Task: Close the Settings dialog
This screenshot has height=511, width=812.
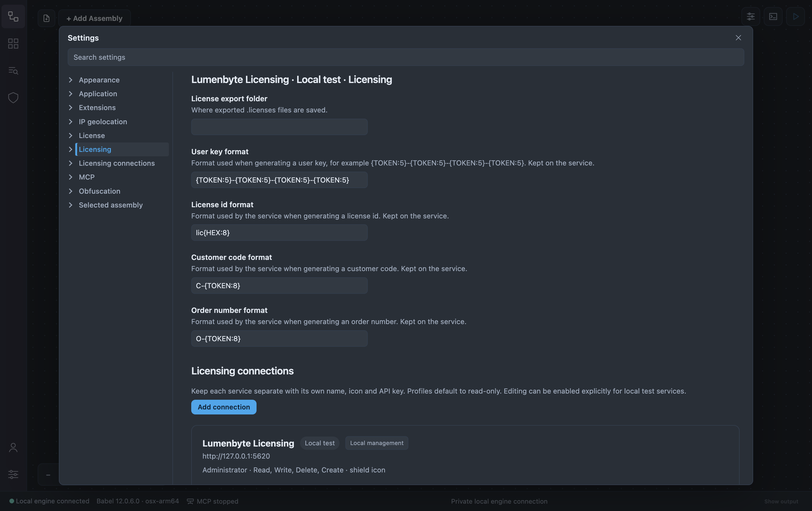Action: point(738,38)
